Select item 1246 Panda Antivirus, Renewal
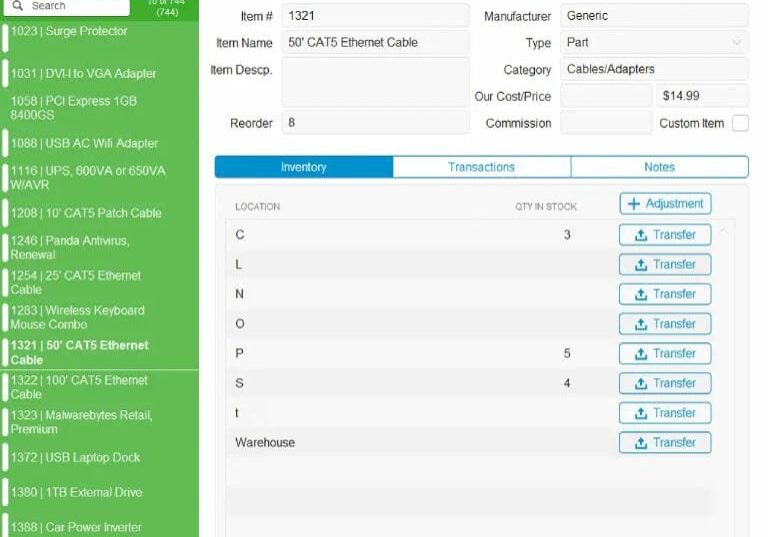Image resolution: width=768 pixels, height=537 pixels. pyautogui.click(x=99, y=248)
